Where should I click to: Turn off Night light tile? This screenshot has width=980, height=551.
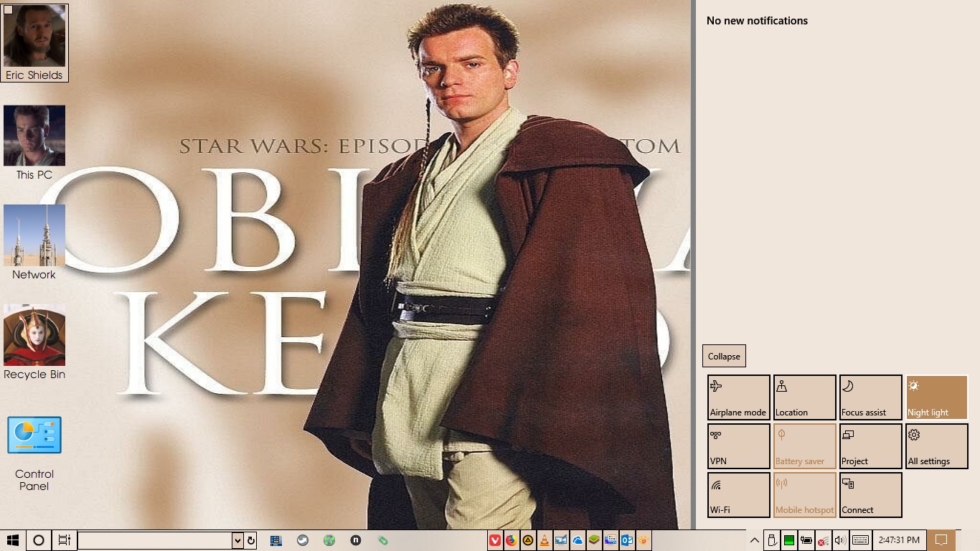click(x=937, y=397)
